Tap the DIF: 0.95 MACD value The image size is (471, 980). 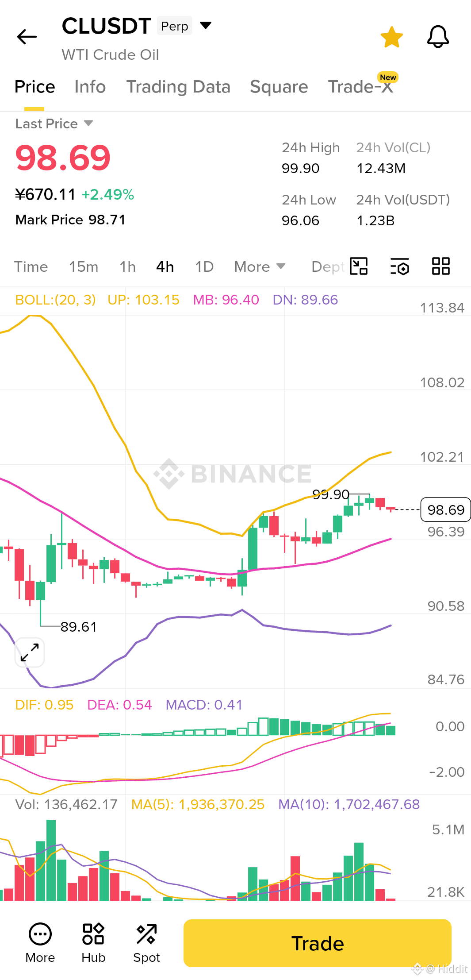click(x=44, y=705)
